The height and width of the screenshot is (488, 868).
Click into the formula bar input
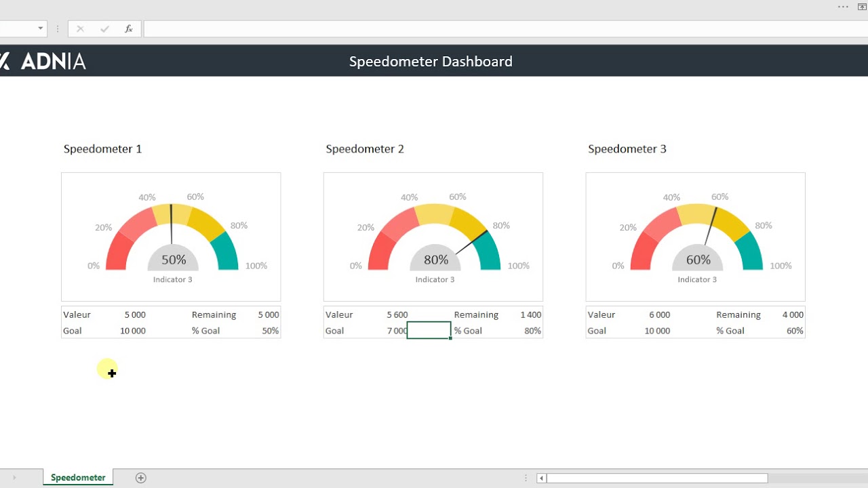coord(505,28)
